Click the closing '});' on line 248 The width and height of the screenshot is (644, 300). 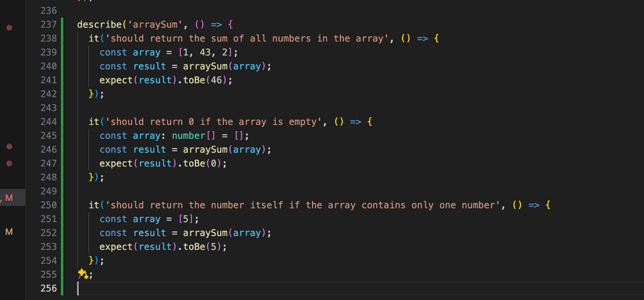pyautogui.click(x=96, y=177)
